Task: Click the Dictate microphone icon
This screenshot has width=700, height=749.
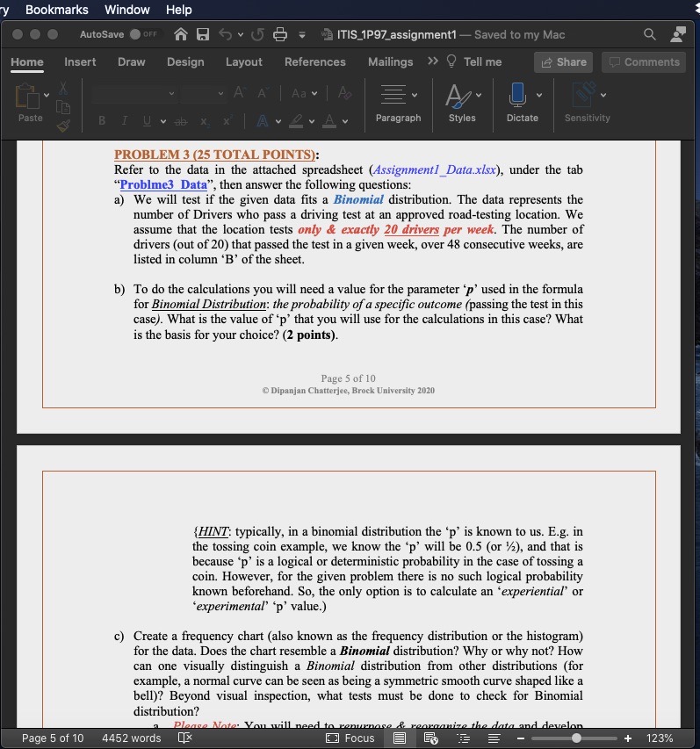Action: coord(517,94)
